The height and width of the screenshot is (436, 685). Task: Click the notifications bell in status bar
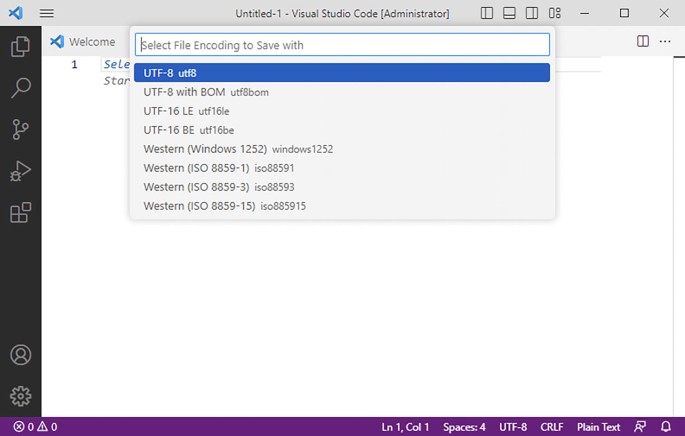pos(665,427)
